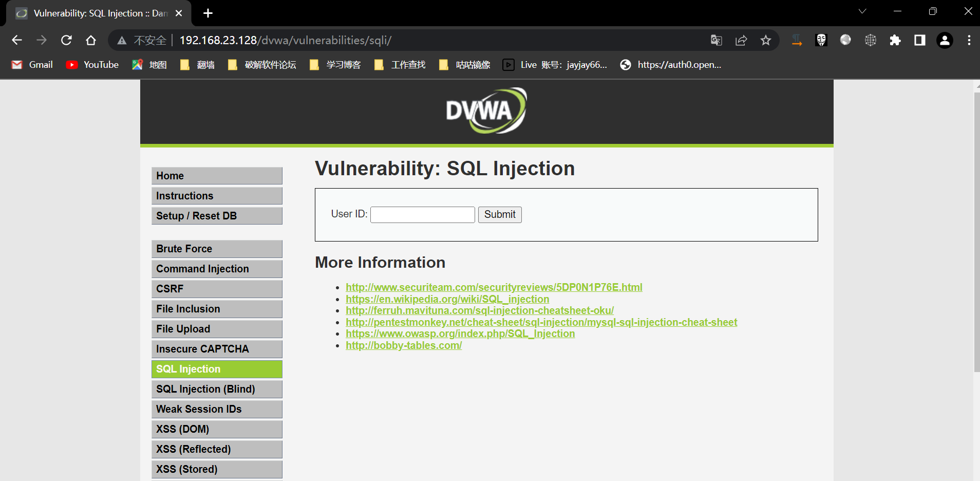Click the page vertical scrollbar
This screenshot has width=980, height=481.
[x=976, y=231]
